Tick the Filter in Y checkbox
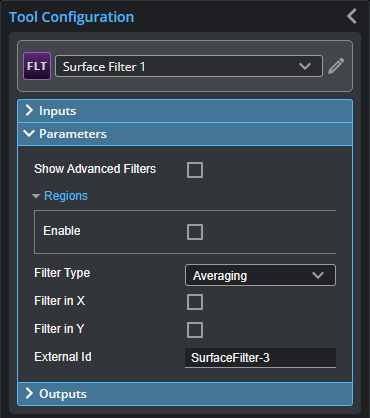 click(x=195, y=330)
